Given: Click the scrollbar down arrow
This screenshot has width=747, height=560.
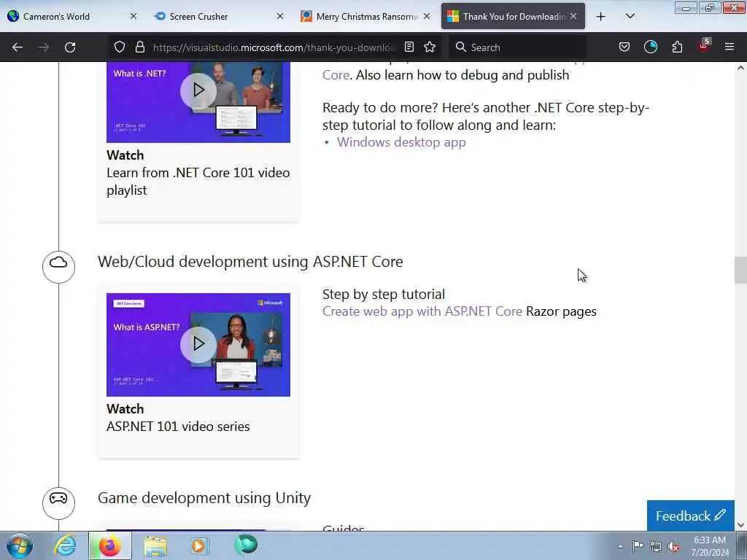Looking at the screenshot, I should point(740,525).
